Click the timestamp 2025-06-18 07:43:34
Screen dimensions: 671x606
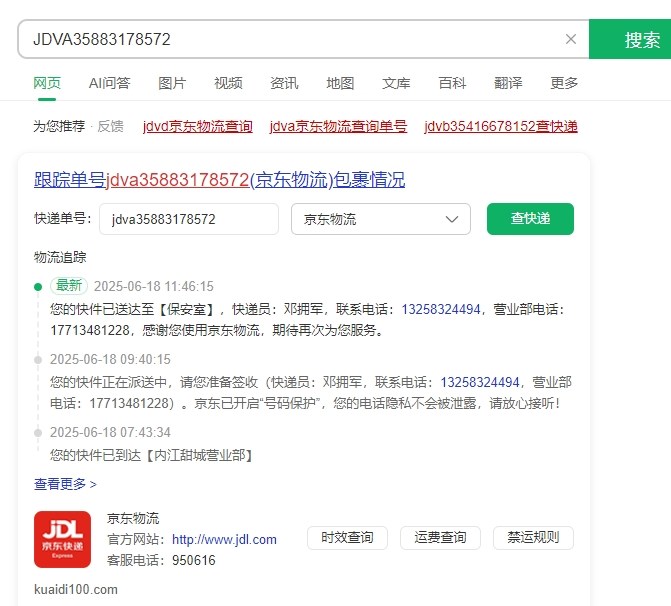[x=110, y=432]
